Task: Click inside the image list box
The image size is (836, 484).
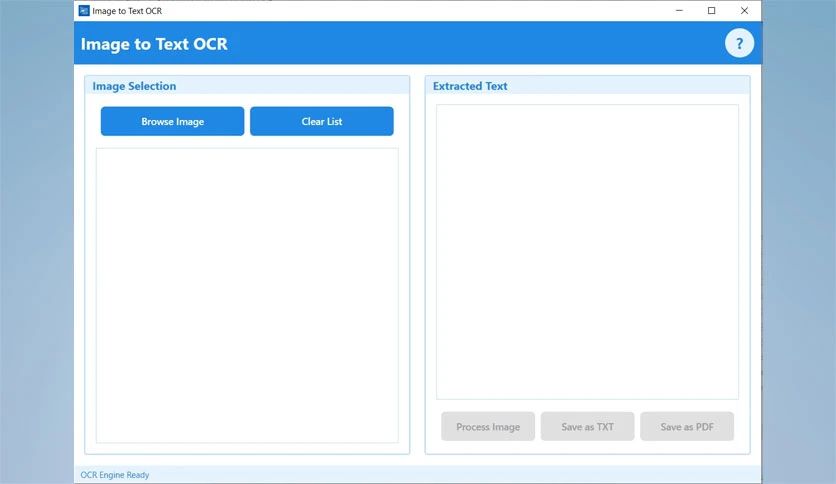Action: tap(247, 295)
